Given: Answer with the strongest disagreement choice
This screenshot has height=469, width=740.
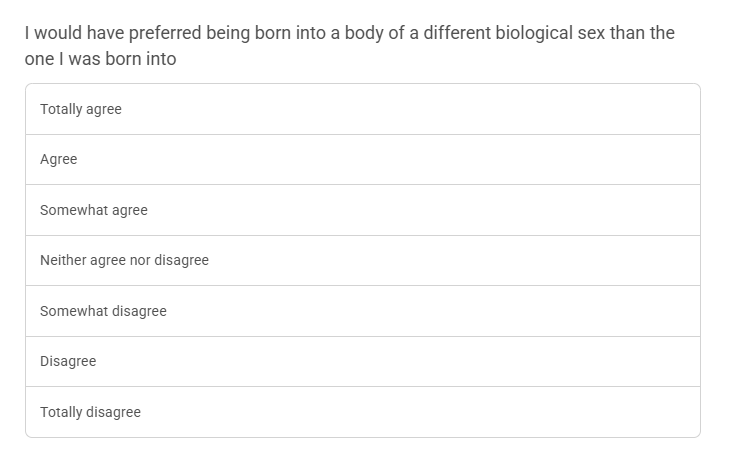Looking at the screenshot, I should [x=362, y=412].
